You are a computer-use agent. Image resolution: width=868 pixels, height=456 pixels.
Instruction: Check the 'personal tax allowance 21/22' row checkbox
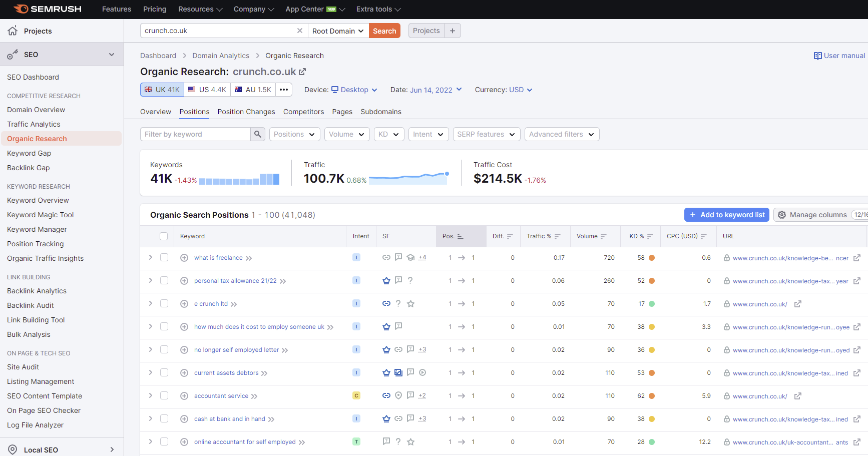pyautogui.click(x=164, y=280)
